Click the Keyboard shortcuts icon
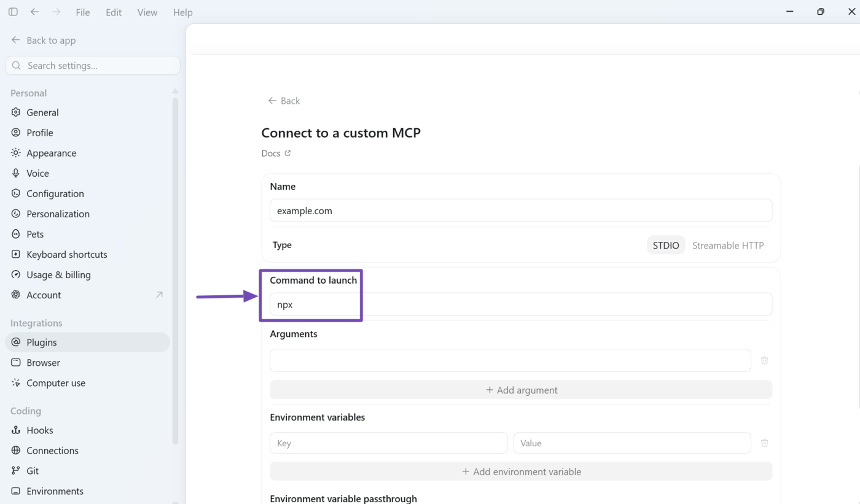The width and height of the screenshot is (860, 504). point(16,254)
